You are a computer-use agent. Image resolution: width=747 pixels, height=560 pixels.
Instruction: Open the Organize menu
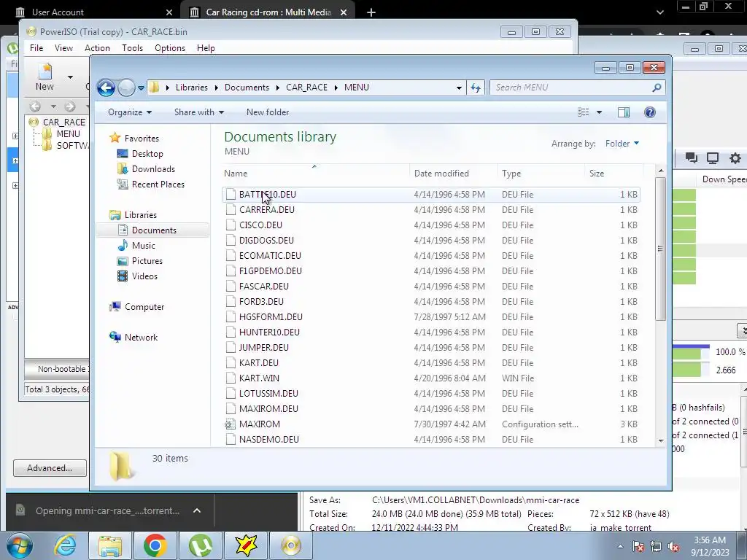[x=130, y=112]
